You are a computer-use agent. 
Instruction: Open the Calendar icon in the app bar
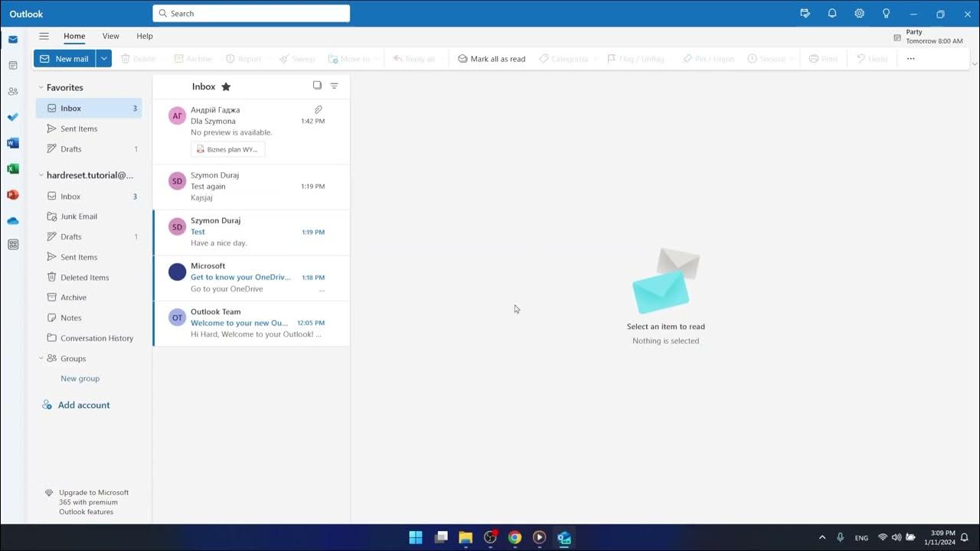12,65
